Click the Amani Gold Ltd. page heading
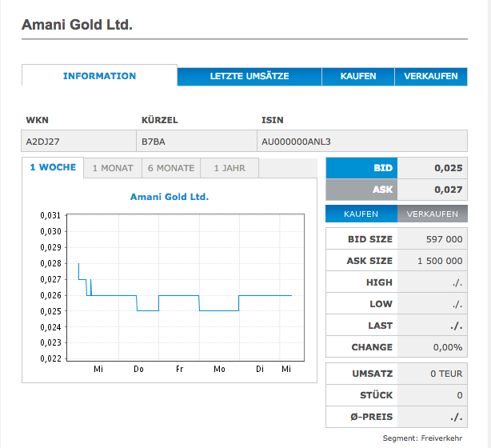This screenshot has width=491, height=448. click(77, 25)
